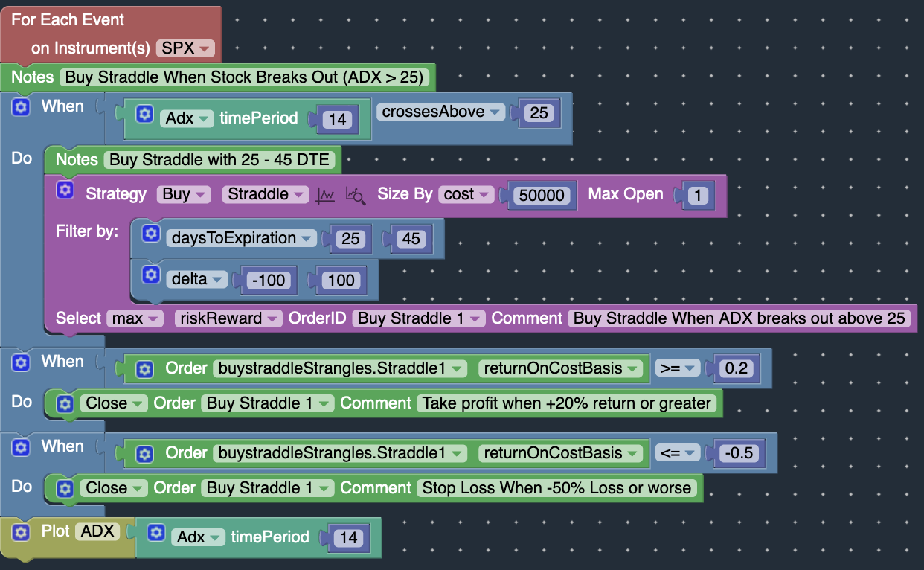Change the >= comparison operator dropdown
The image size is (924, 570).
678,368
